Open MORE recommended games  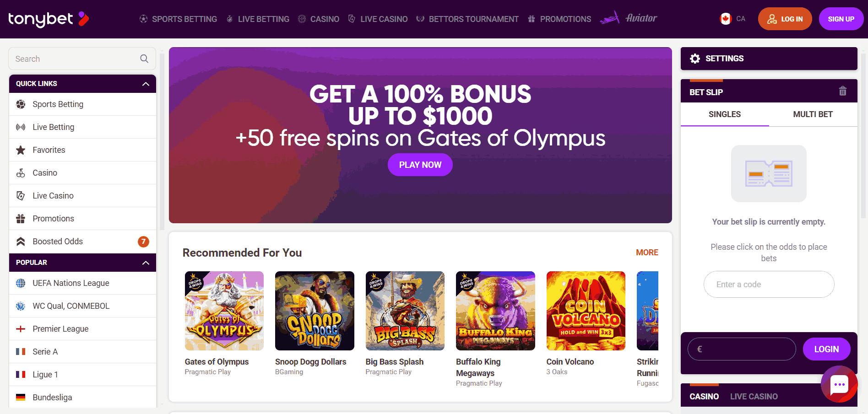click(647, 253)
